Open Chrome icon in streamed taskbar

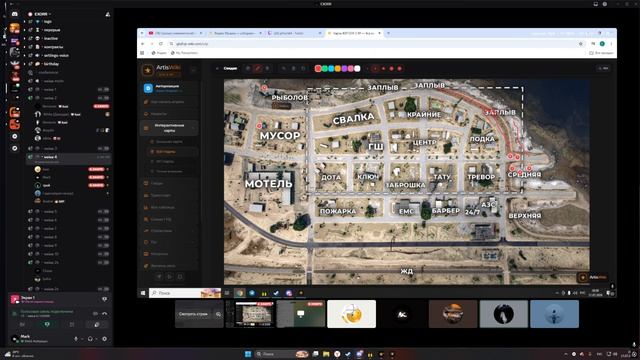point(240,293)
